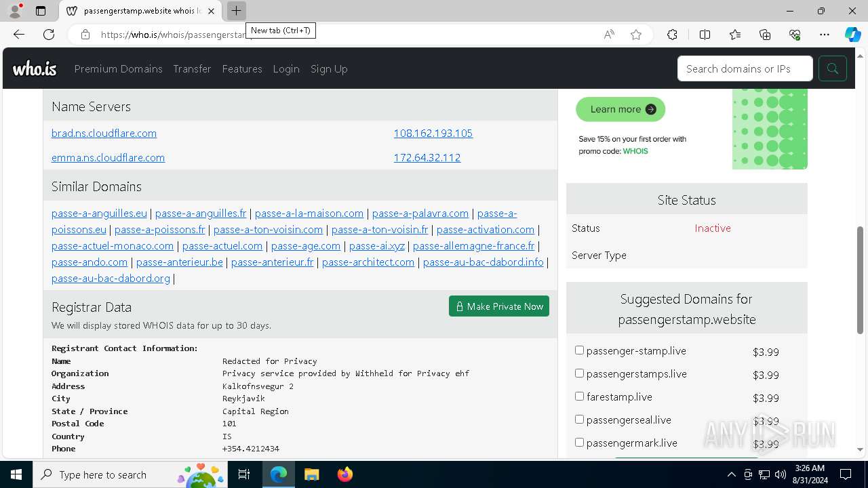Check the farestamp.live checkbox
The height and width of the screenshot is (488, 868).
[x=579, y=396]
